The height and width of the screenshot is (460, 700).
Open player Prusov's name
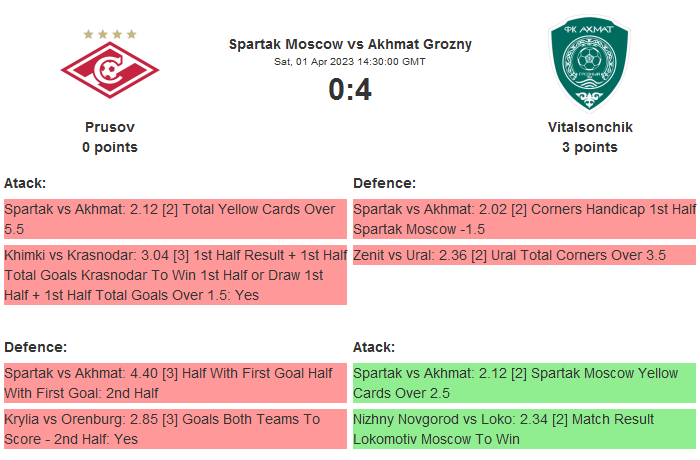(x=110, y=127)
